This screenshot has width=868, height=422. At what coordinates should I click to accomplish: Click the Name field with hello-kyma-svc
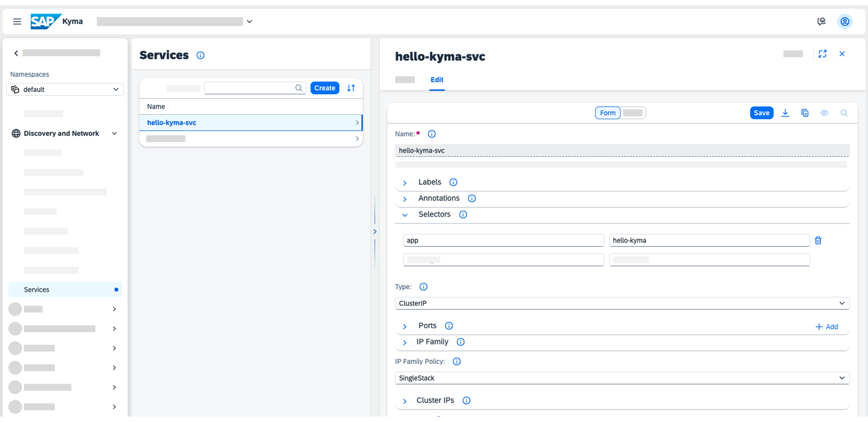(x=622, y=150)
